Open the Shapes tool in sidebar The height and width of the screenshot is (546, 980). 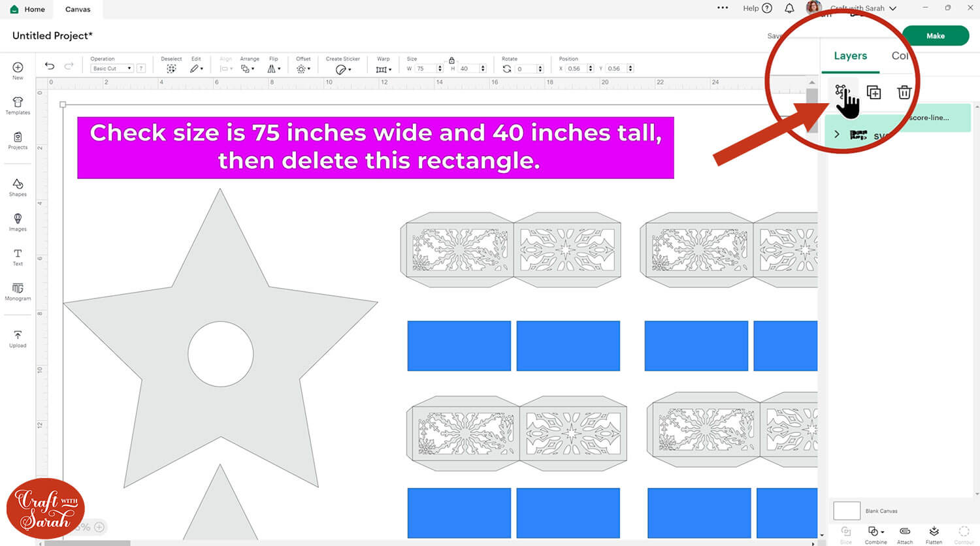click(18, 187)
